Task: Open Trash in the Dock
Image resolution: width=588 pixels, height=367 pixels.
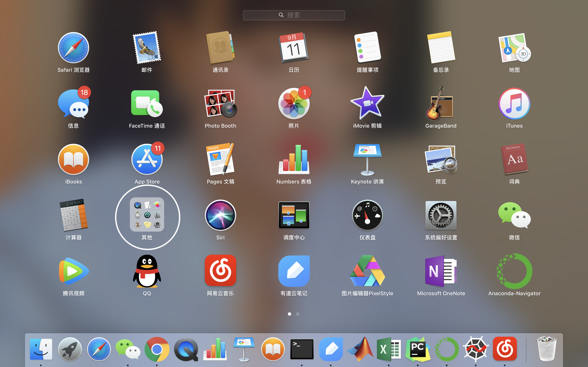Action: pos(546,349)
